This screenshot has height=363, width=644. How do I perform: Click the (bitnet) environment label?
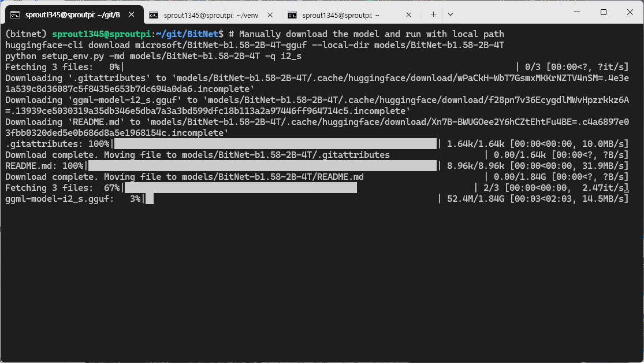[x=25, y=34]
